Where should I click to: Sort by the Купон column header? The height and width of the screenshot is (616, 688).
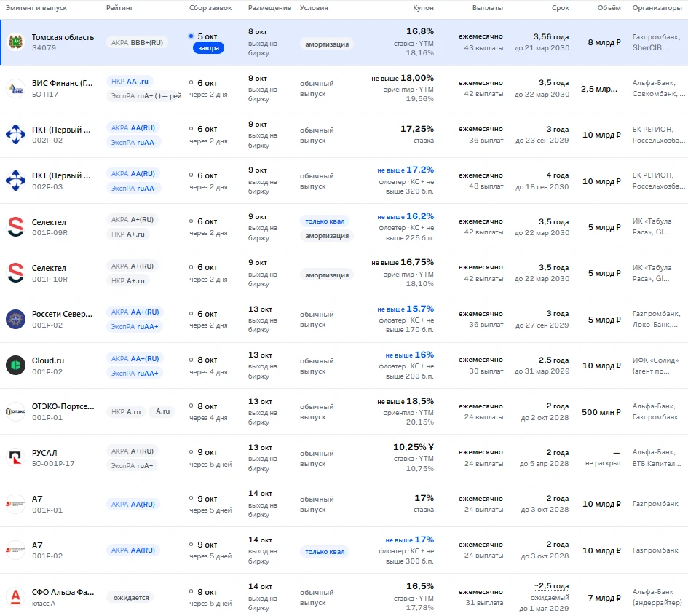coord(423,8)
